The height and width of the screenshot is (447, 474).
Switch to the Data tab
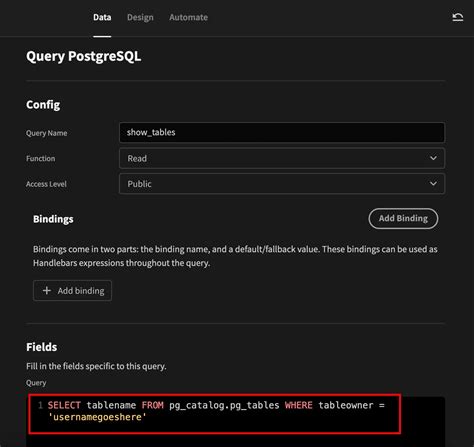pyautogui.click(x=102, y=17)
